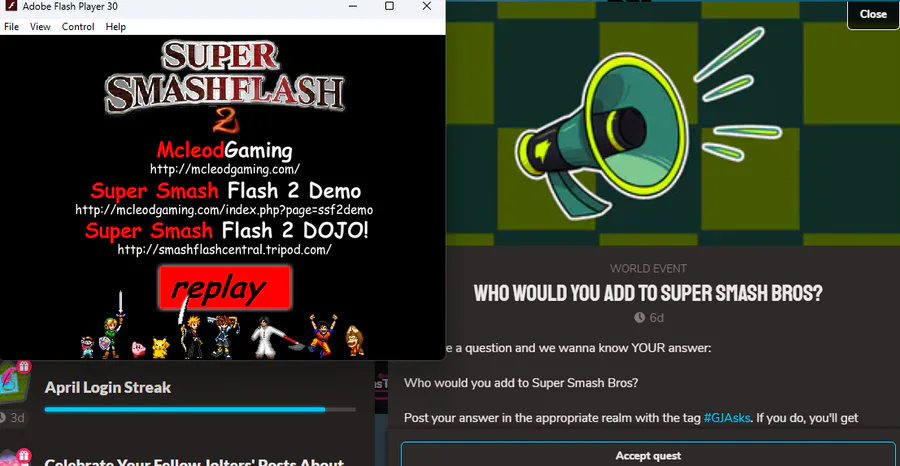Open the April Login Streak quest
Viewport: 900px width, 466px height.
point(108,387)
